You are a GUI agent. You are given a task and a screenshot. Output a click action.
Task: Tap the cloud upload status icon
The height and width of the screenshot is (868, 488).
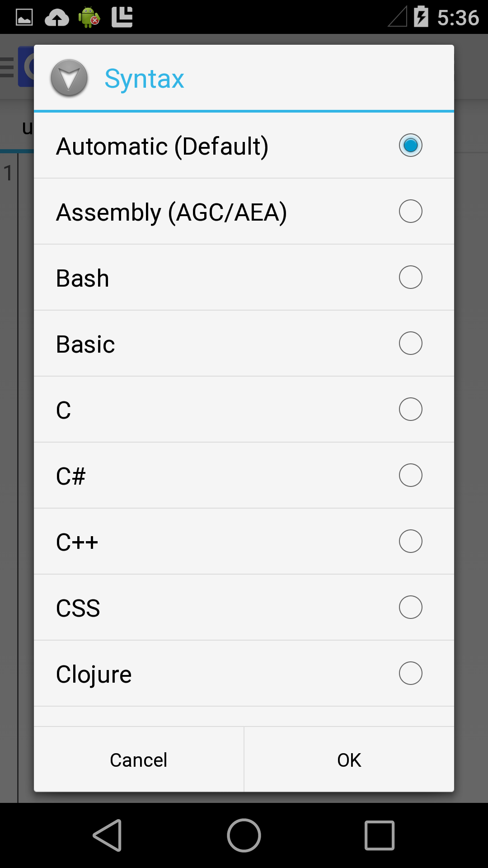[x=57, y=18]
